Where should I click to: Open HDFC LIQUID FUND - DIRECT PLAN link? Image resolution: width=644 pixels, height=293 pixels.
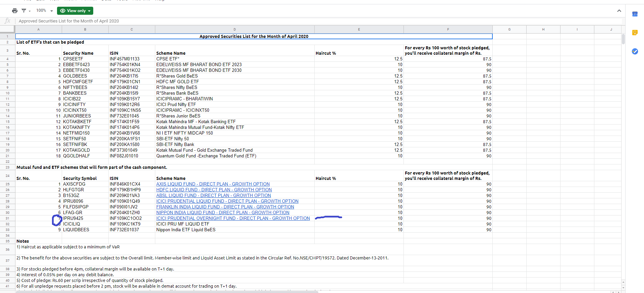click(214, 190)
